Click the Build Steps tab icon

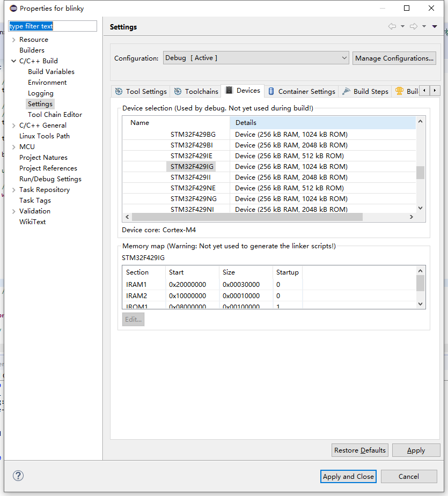[x=347, y=91]
